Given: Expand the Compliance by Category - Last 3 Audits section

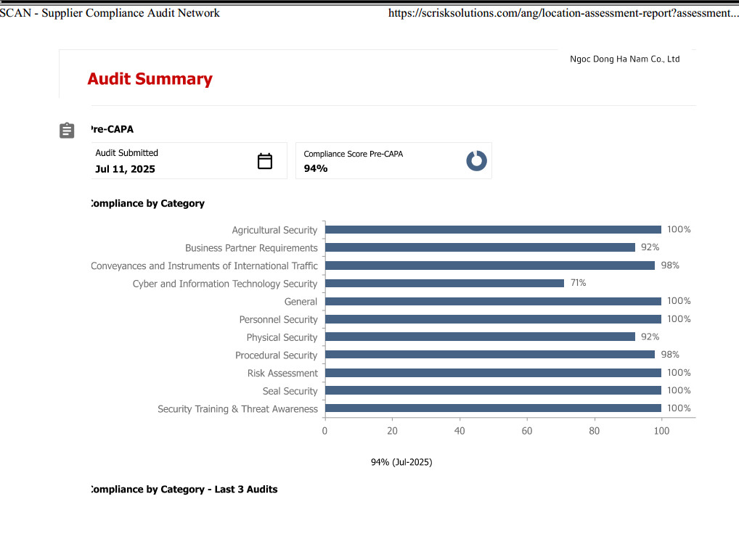Looking at the screenshot, I should [x=182, y=489].
